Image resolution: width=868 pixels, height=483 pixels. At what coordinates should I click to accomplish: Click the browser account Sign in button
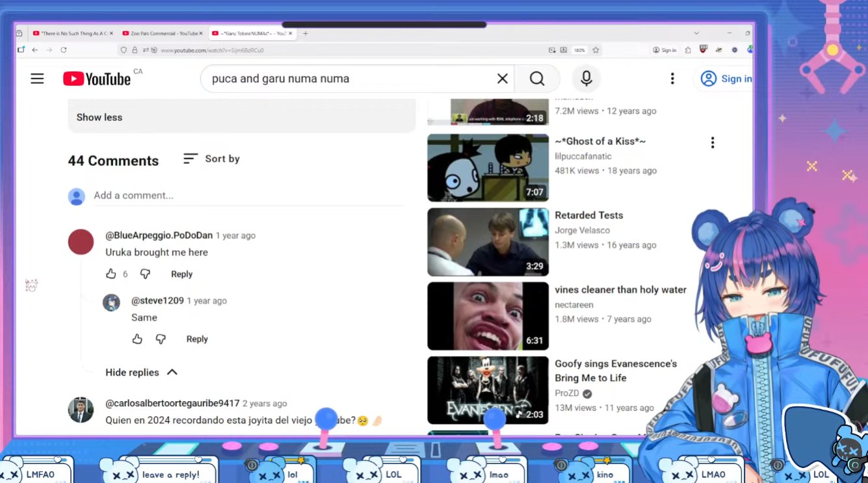664,50
